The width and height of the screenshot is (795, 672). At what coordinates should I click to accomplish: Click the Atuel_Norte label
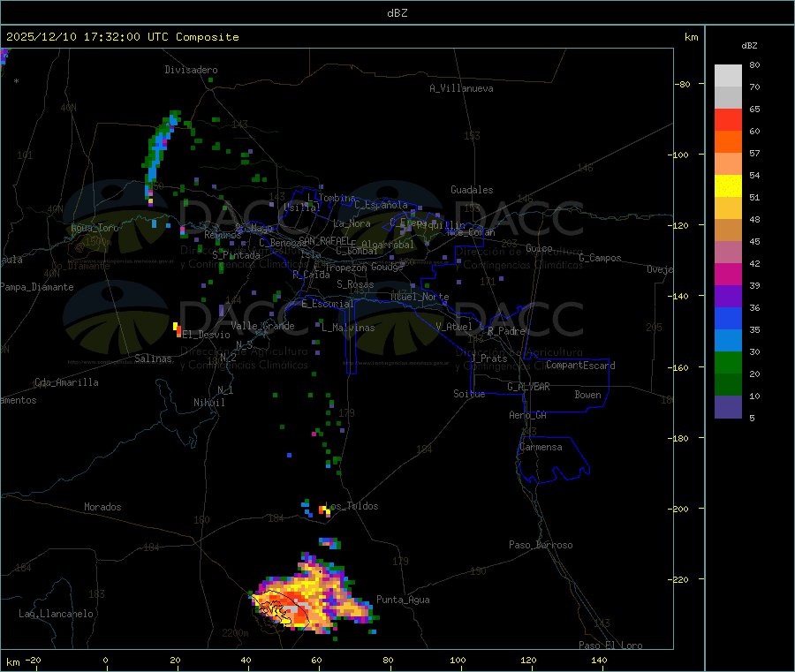[x=420, y=297]
